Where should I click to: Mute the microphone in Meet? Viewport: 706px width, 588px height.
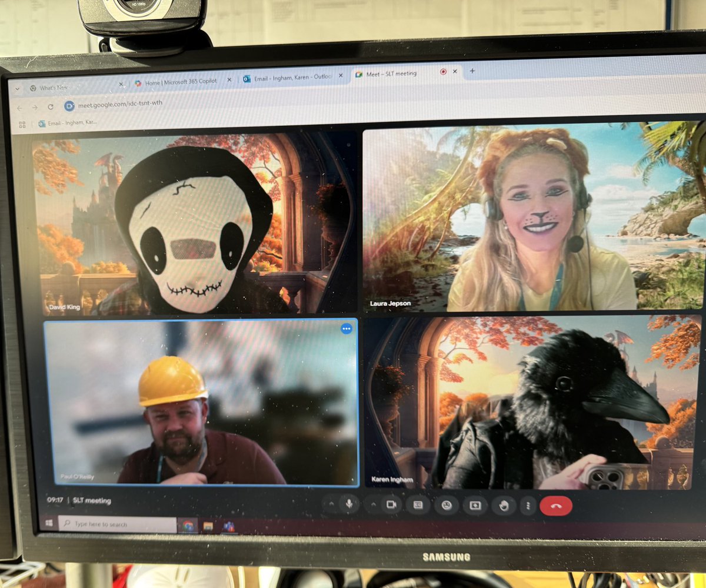pyautogui.click(x=348, y=504)
